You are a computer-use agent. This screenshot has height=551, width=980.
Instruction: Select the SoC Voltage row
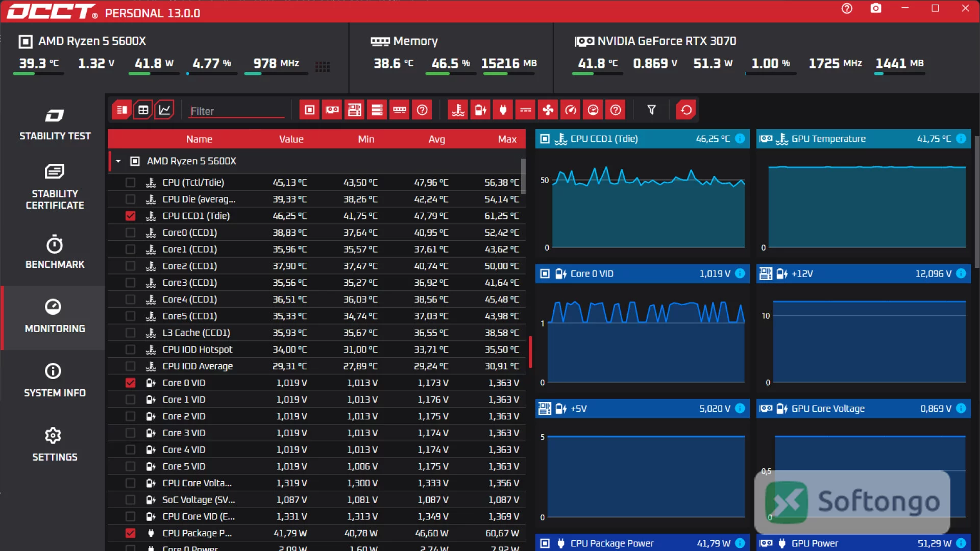pyautogui.click(x=316, y=500)
